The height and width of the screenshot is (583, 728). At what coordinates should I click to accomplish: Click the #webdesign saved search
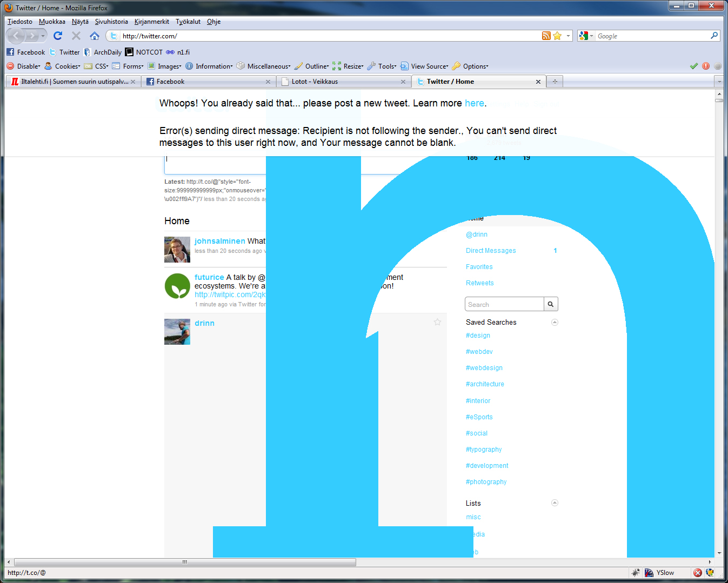click(484, 368)
